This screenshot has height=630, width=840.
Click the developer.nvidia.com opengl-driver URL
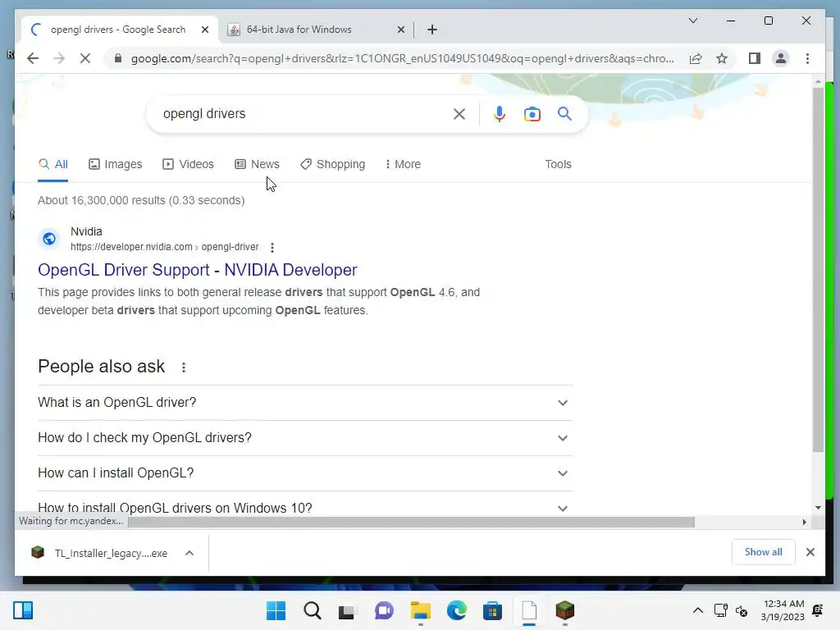(164, 247)
